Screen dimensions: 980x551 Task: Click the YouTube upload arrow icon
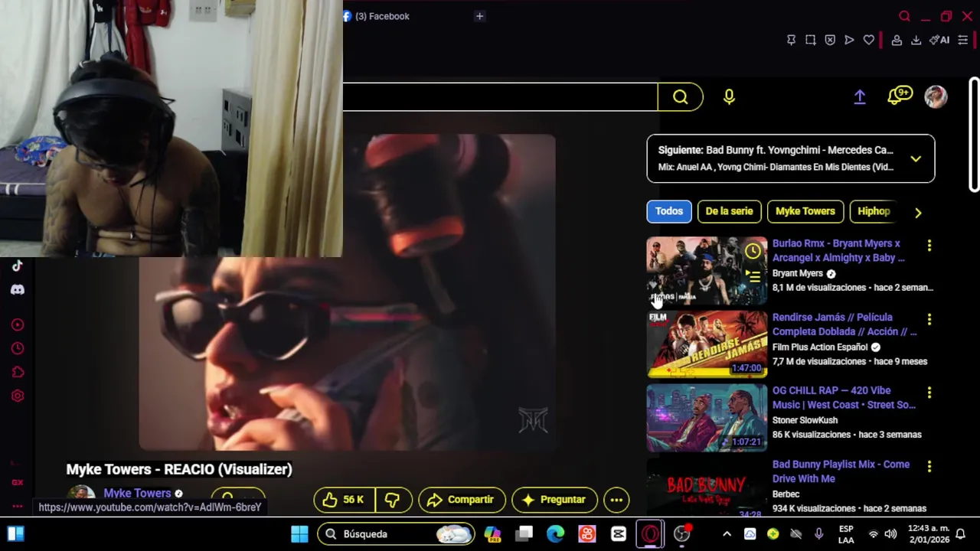pyautogui.click(x=860, y=96)
